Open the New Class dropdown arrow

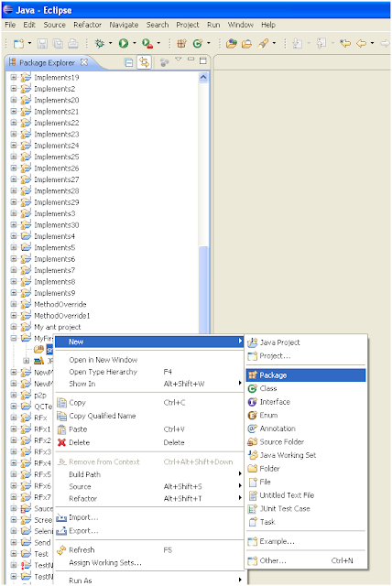(209, 44)
